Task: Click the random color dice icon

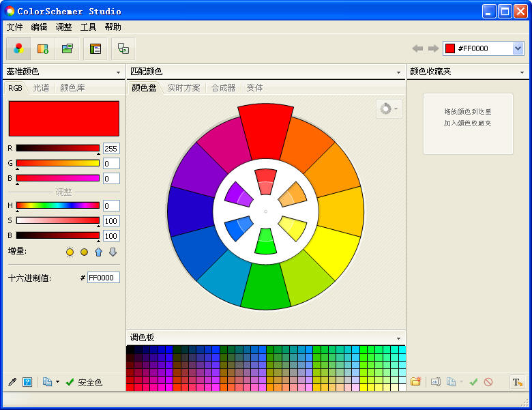Action: point(27,382)
